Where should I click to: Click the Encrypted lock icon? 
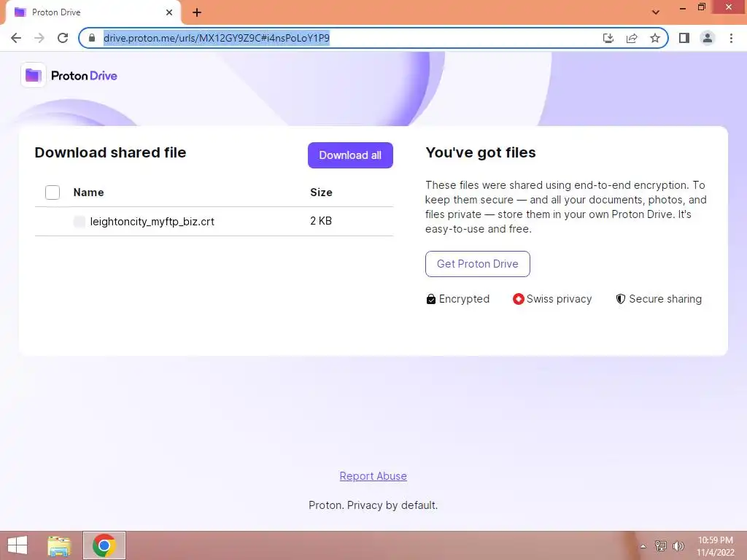point(430,299)
